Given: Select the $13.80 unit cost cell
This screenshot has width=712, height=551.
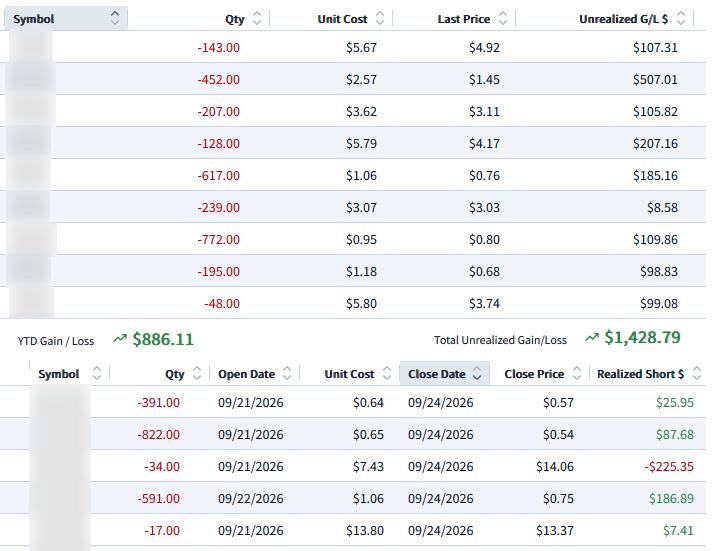Looking at the screenshot, I should (x=365, y=531).
